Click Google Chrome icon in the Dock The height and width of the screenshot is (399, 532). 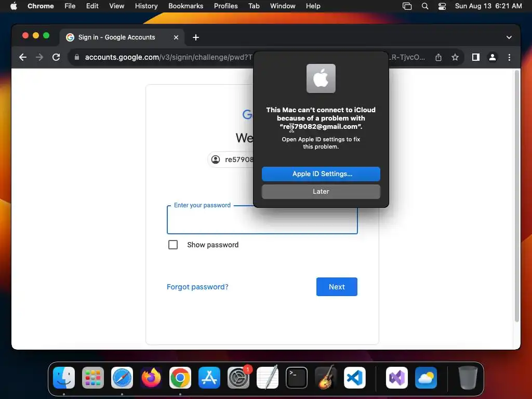click(180, 378)
